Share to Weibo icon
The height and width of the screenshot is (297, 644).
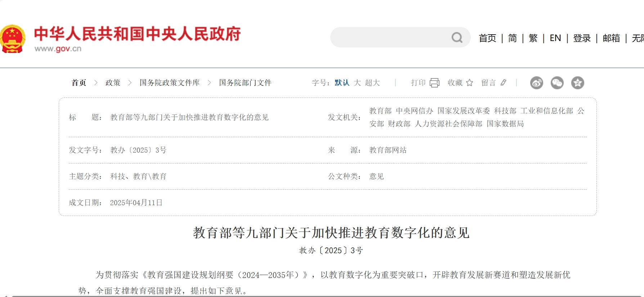pos(536,83)
